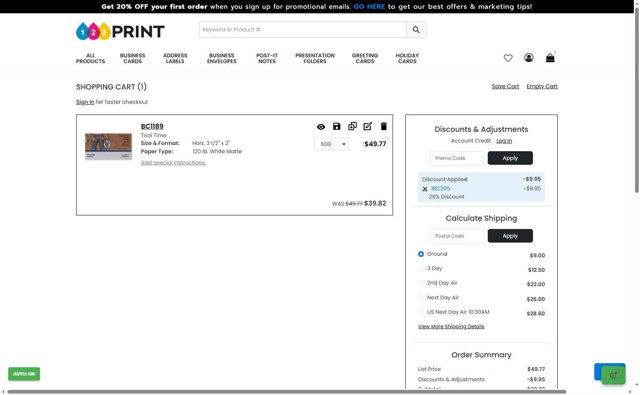
Task: Apply the promo code button
Action: point(510,158)
